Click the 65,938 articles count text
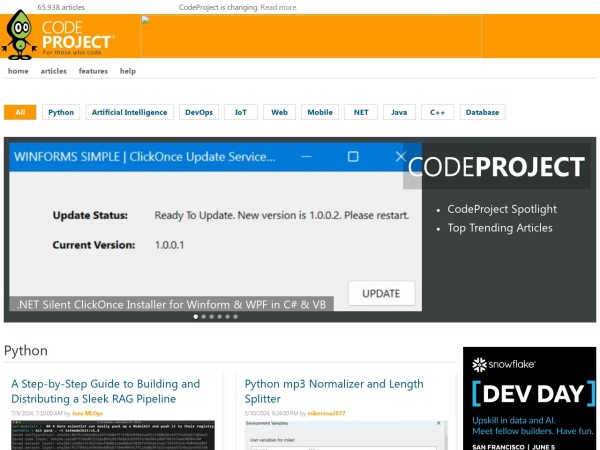Image resolution: width=600 pixels, height=450 pixels. click(x=61, y=7)
